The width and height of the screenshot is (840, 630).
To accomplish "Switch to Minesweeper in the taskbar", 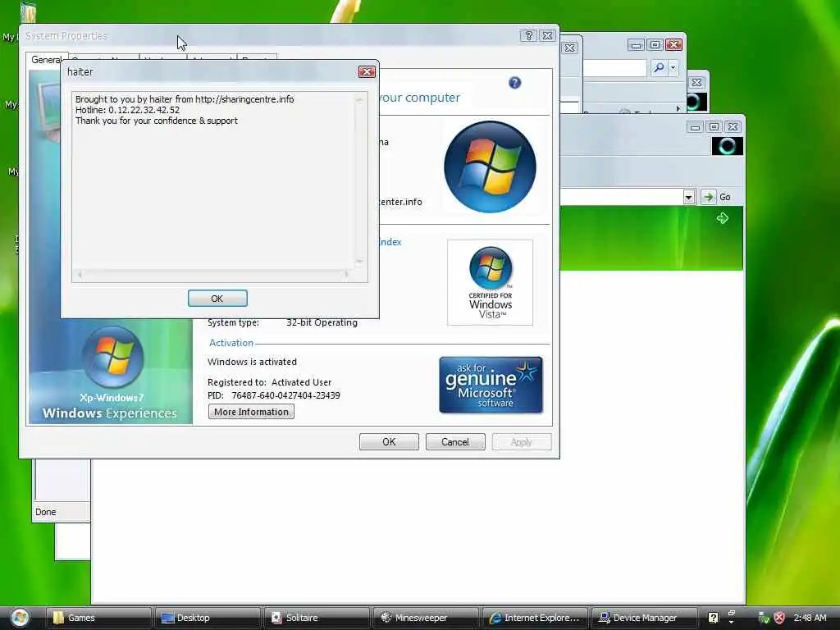I will point(427,618).
